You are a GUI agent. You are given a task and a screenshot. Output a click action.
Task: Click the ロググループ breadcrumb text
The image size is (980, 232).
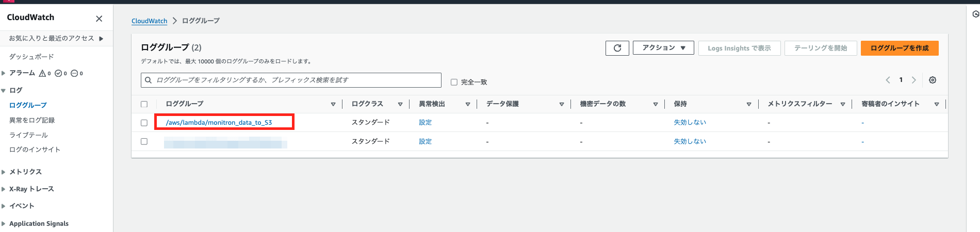click(x=201, y=21)
